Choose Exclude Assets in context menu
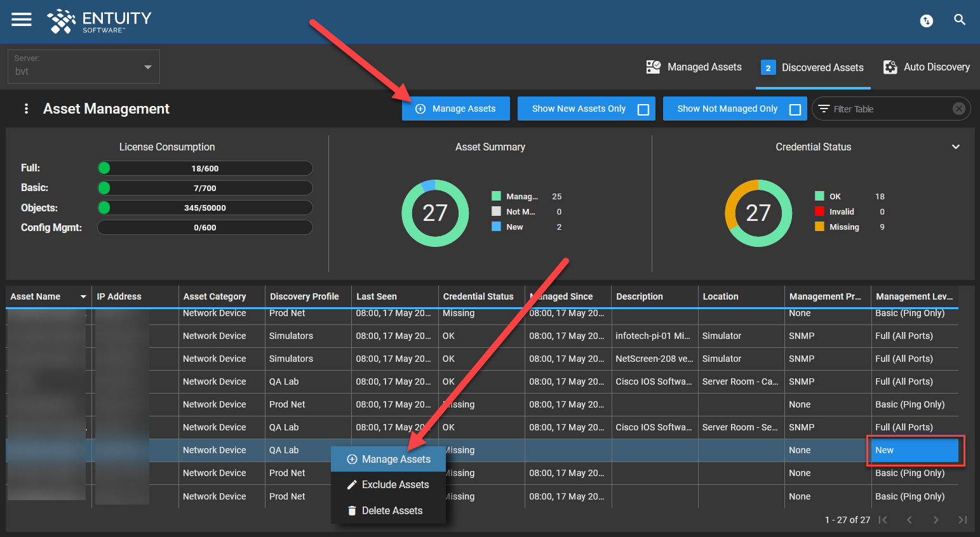980x537 pixels. (388, 485)
